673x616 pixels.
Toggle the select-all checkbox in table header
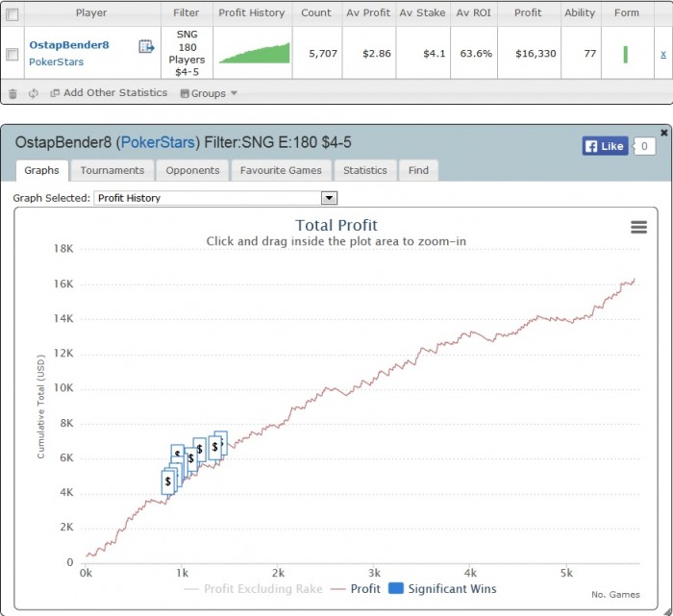pyautogui.click(x=12, y=14)
